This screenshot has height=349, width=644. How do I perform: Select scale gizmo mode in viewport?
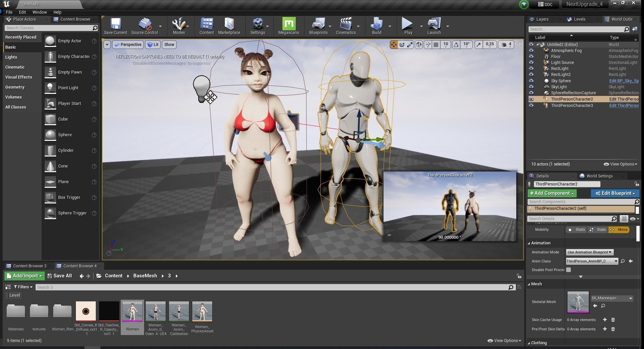click(x=410, y=45)
